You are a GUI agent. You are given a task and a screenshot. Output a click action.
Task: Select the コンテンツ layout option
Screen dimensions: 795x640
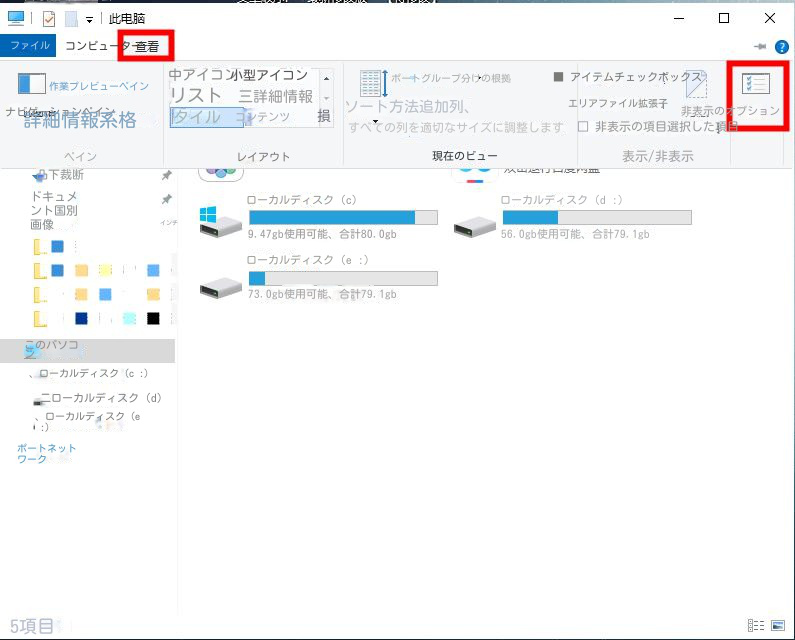pyautogui.click(x=263, y=117)
